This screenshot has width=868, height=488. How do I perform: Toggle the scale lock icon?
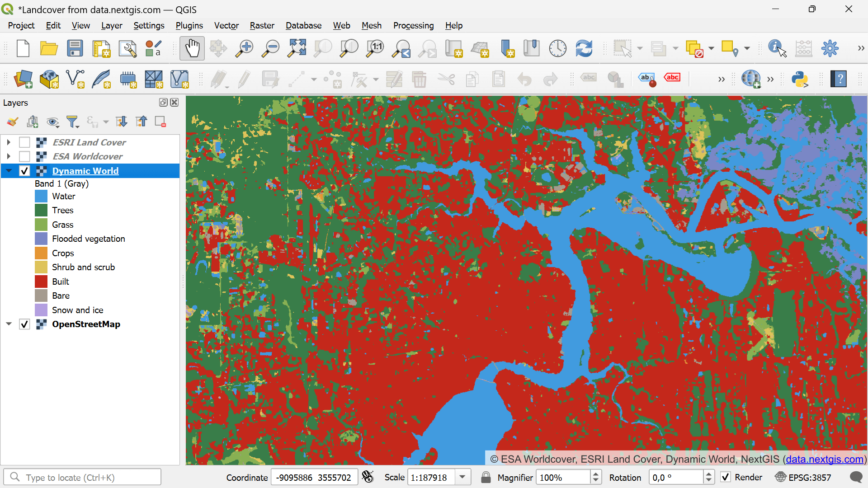[486, 477]
